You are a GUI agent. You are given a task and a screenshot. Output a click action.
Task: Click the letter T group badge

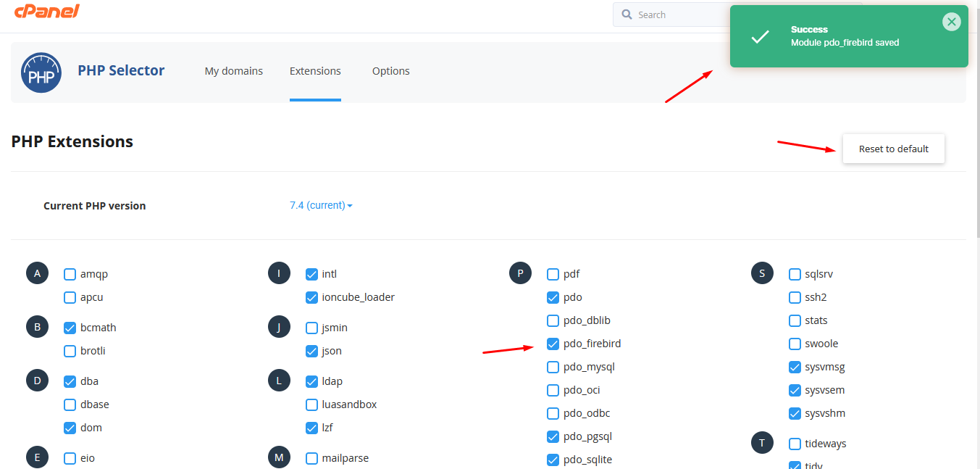(x=762, y=443)
